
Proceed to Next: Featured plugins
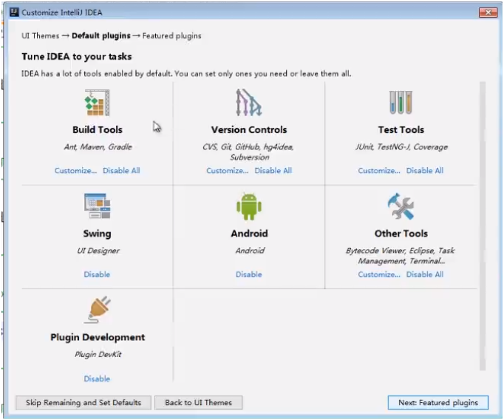[x=438, y=403]
